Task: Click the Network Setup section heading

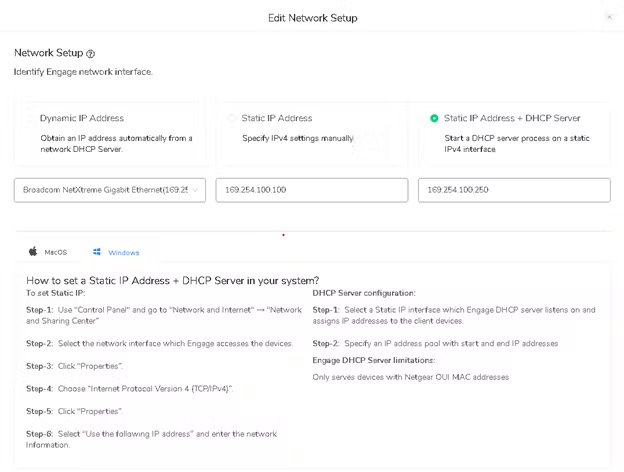Action: 49,53
